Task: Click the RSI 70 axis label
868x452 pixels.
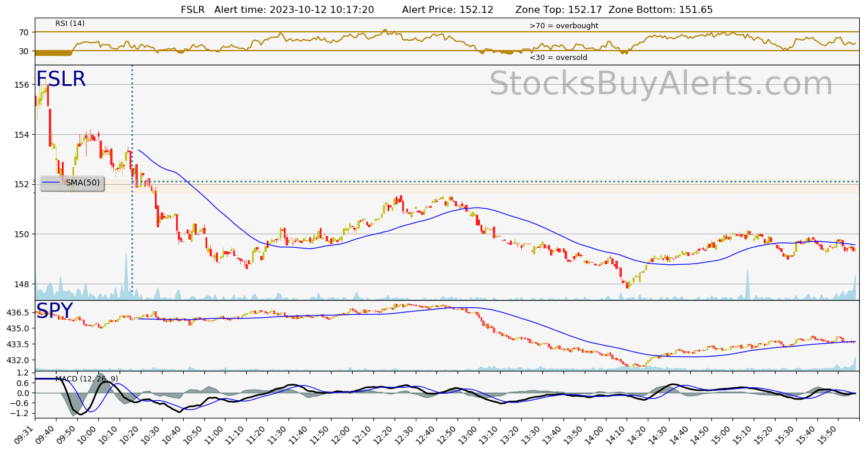Action: [x=24, y=32]
